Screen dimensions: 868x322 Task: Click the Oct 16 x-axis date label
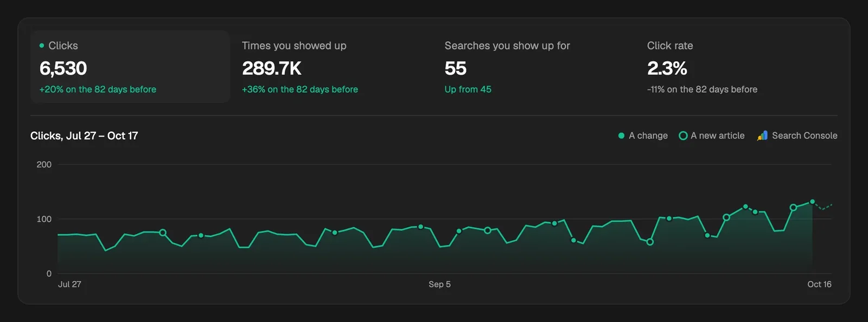(819, 284)
